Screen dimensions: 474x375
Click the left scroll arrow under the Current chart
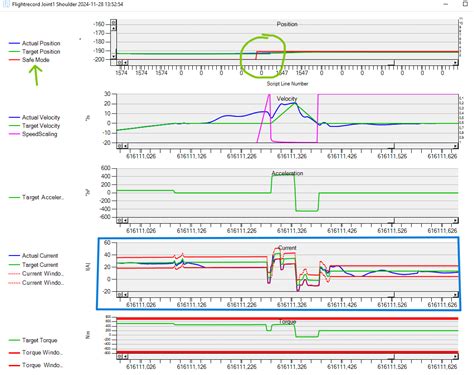pyautogui.click(x=125, y=295)
